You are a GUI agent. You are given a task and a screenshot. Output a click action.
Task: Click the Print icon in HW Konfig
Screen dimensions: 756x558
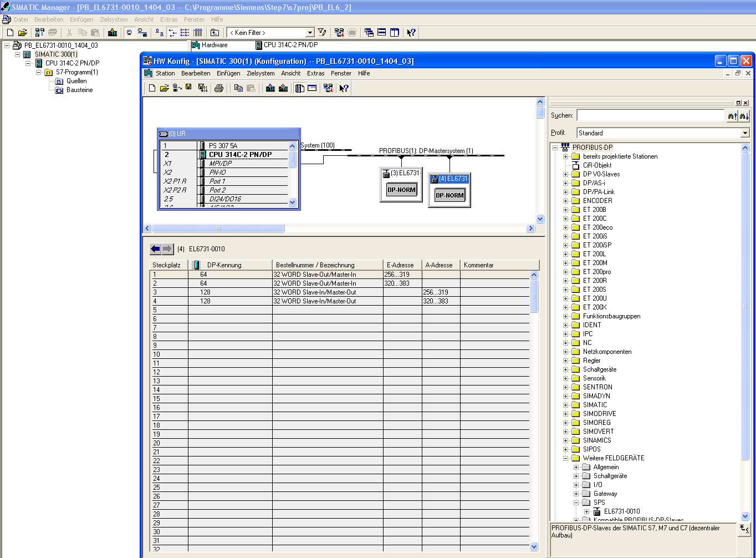click(x=219, y=88)
